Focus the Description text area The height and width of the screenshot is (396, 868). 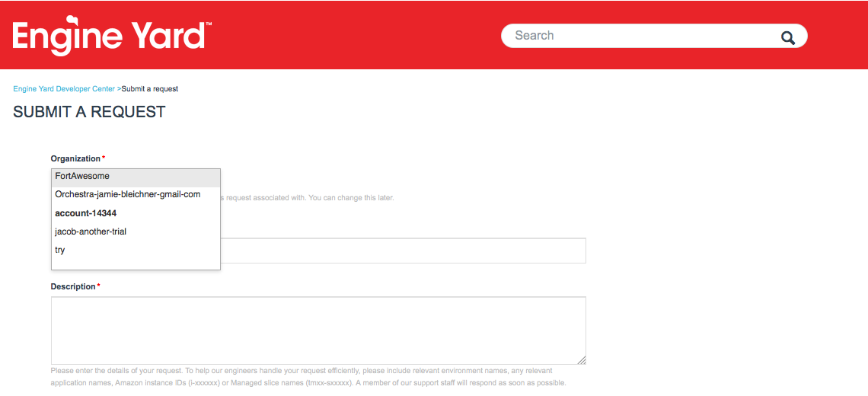(x=318, y=330)
